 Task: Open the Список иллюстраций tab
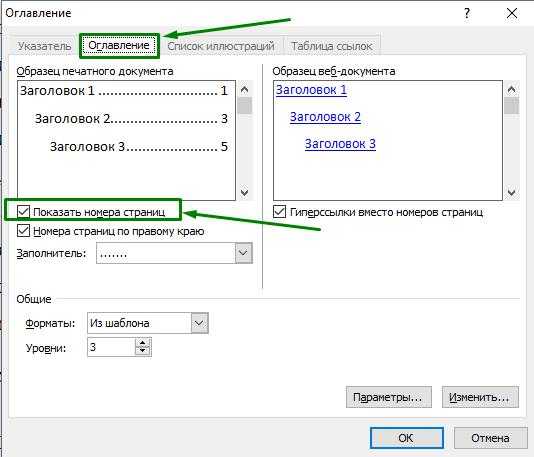click(221, 46)
